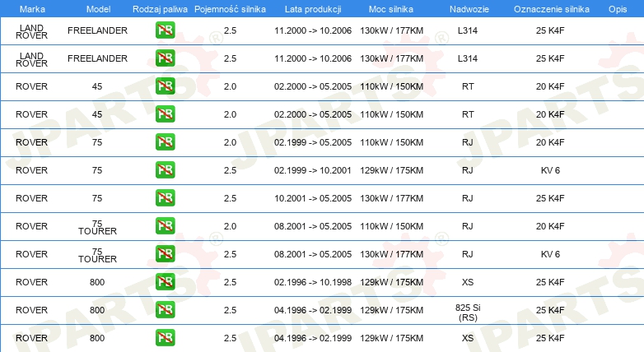Click the Oznaczenie silnika column header
The image size is (644, 352).
pos(552,9)
